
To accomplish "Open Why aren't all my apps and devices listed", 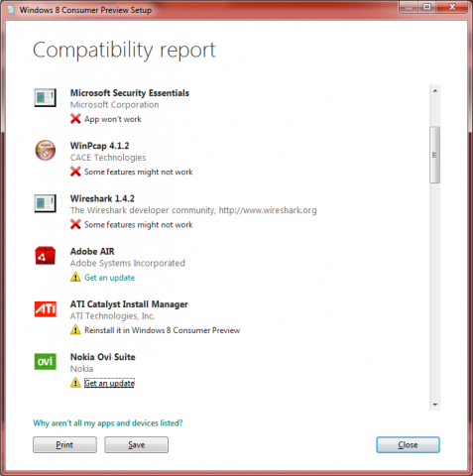I will point(108,423).
